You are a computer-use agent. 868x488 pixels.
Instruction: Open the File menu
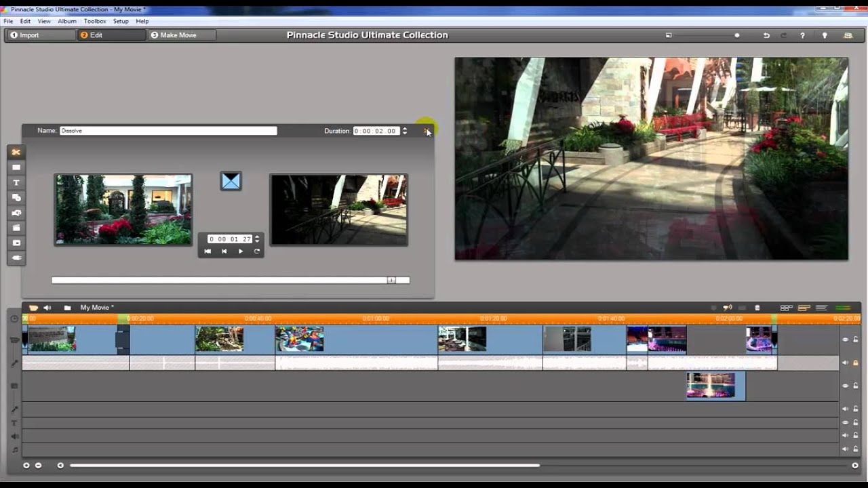[x=8, y=21]
